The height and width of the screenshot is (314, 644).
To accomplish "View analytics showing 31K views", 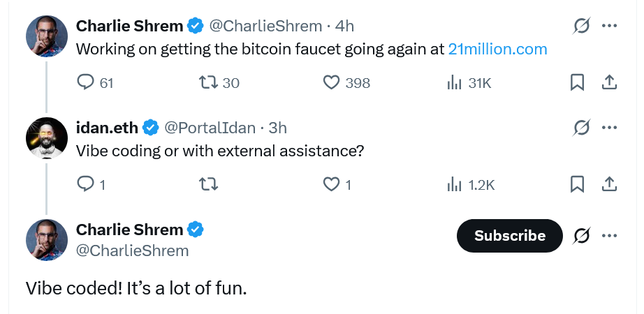I will [x=455, y=82].
